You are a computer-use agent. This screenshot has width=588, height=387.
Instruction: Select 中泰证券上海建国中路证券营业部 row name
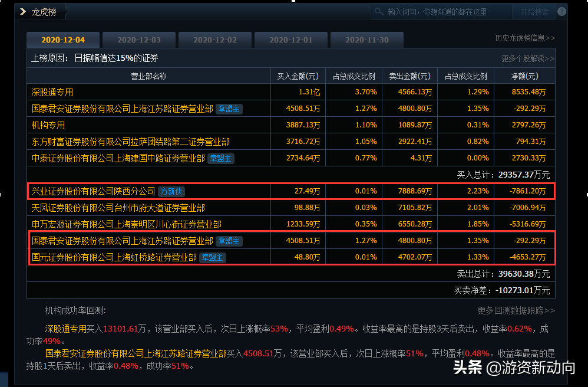(118, 159)
